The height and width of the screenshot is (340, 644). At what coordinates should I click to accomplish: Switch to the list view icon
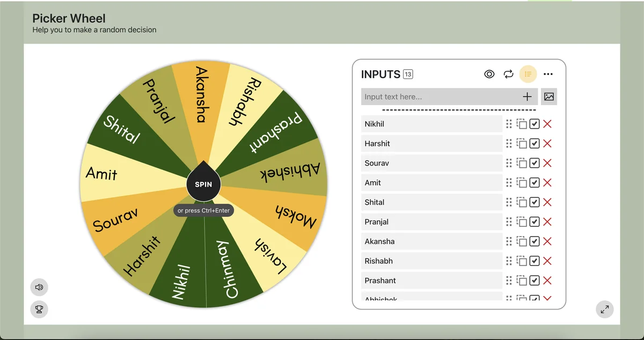(x=528, y=74)
